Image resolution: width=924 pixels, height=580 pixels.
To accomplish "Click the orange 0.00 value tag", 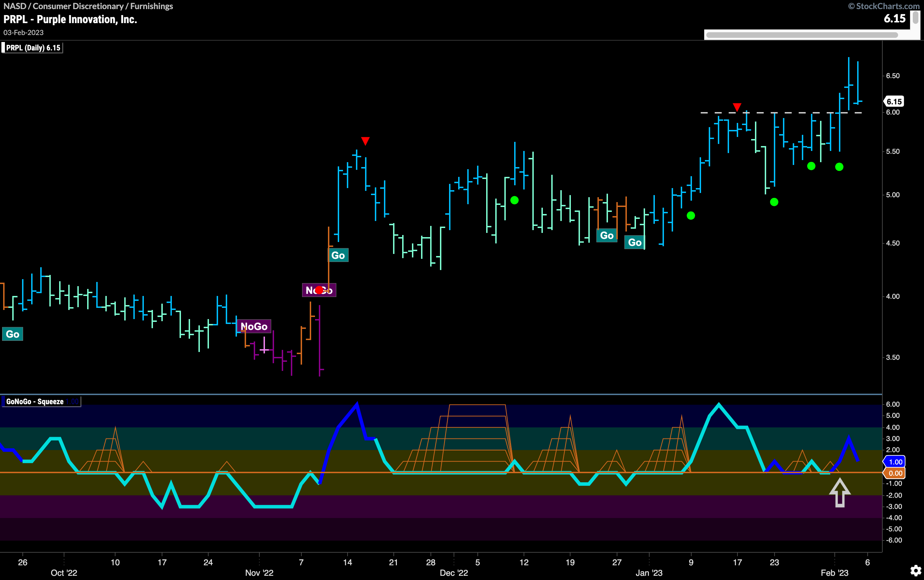I will point(895,474).
